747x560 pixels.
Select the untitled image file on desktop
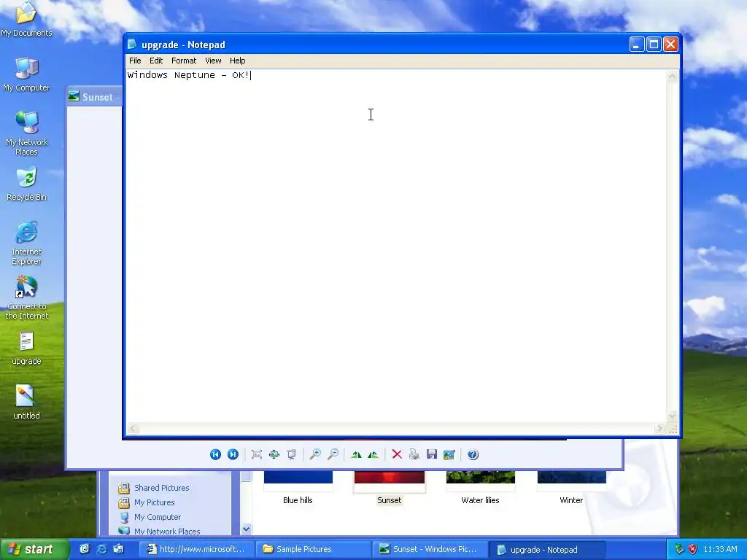26,402
